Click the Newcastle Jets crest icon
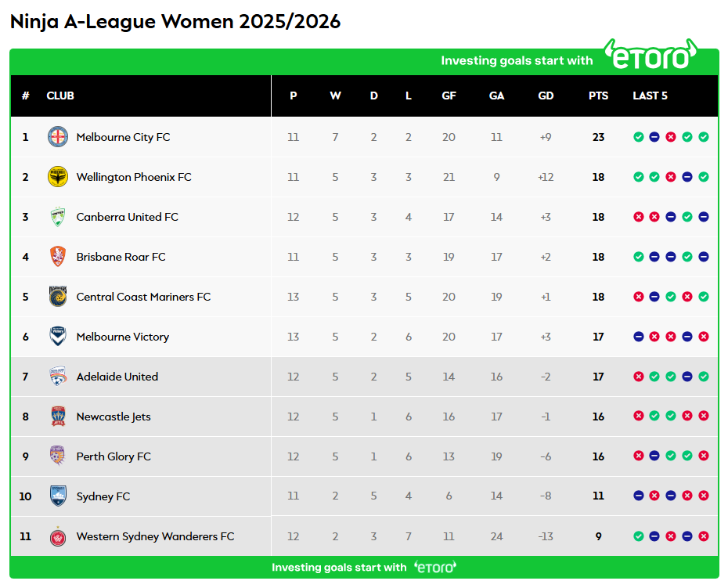 click(x=58, y=417)
